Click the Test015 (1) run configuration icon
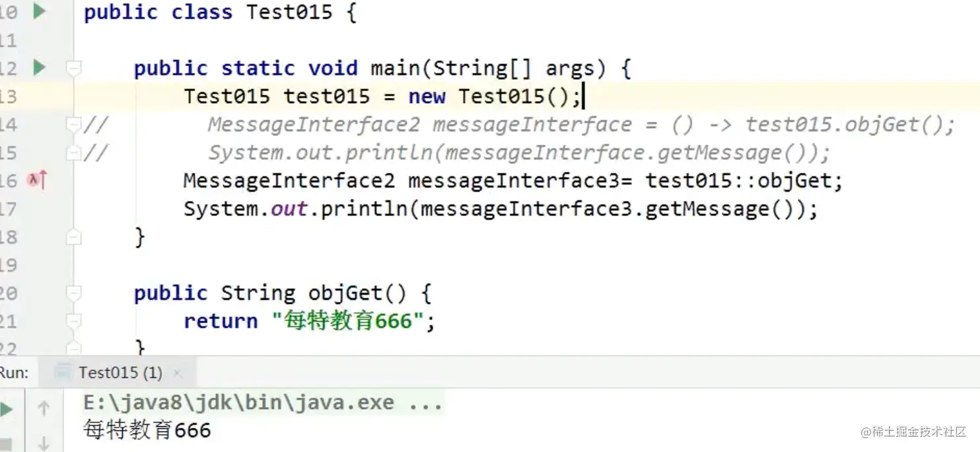The width and height of the screenshot is (980, 452). (x=62, y=372)
